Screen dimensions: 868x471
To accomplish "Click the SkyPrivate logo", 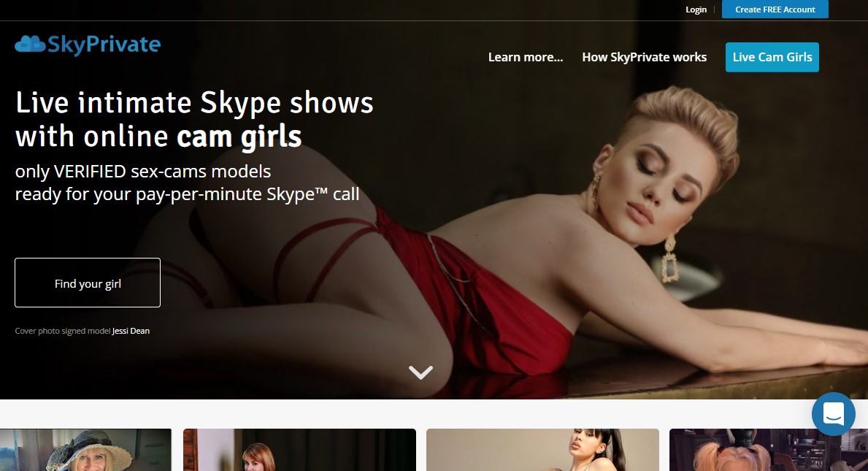I will tap(88, 45).
